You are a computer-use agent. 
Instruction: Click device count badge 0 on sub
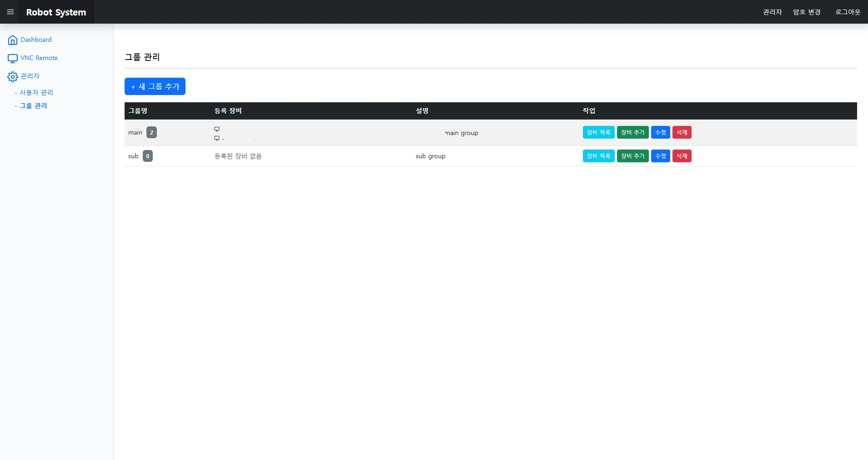pos(148,156)
